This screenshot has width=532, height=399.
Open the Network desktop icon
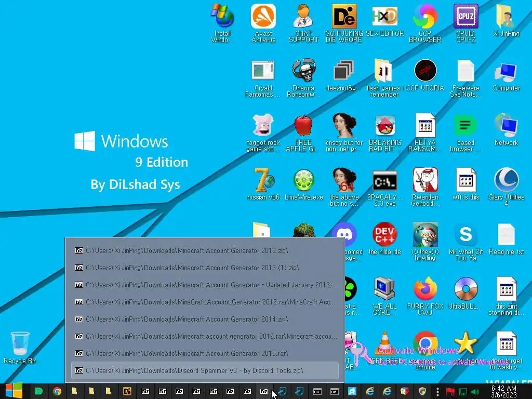click(506, 130)
